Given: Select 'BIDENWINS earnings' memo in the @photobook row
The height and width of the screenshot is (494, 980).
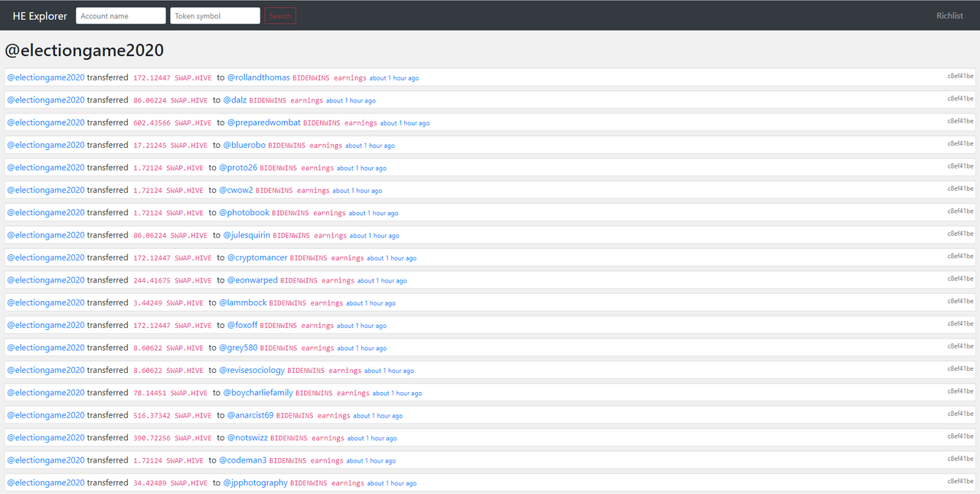Looking at the screenshot, I should tap(309, 213).
